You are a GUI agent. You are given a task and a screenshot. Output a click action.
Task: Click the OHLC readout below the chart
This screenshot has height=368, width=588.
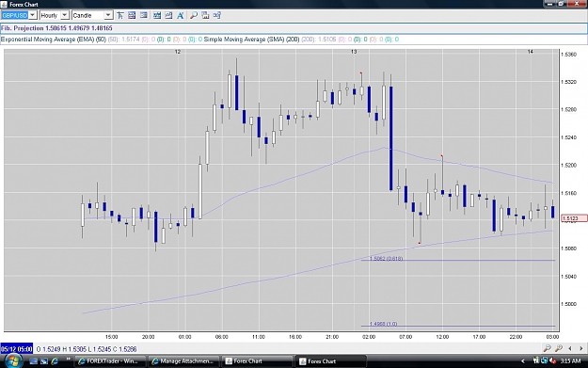click(x=87, y=349)
